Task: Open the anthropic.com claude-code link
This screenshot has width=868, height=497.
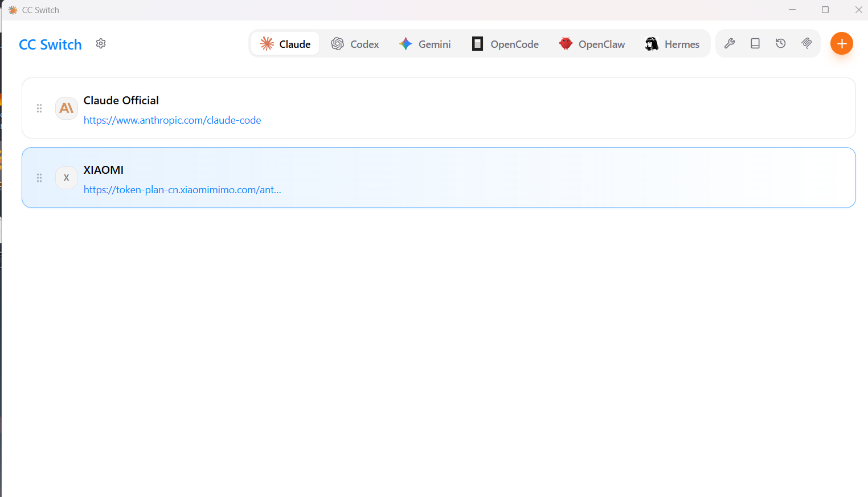Action: 173,120
